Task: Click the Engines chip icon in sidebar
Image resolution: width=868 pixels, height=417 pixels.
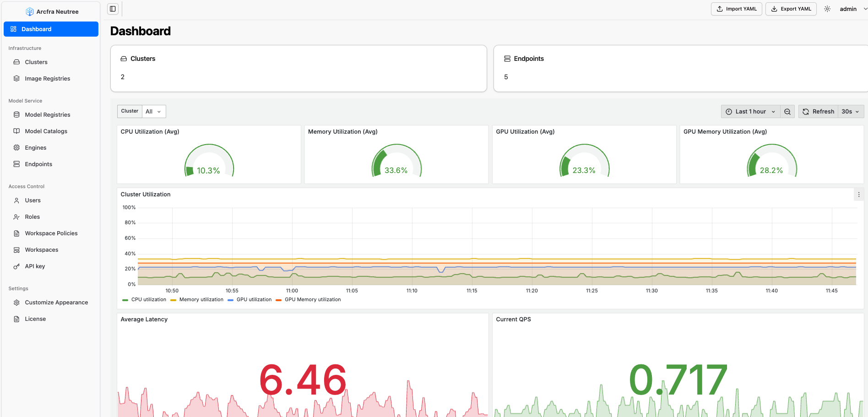Action: (x=16, y=148)
